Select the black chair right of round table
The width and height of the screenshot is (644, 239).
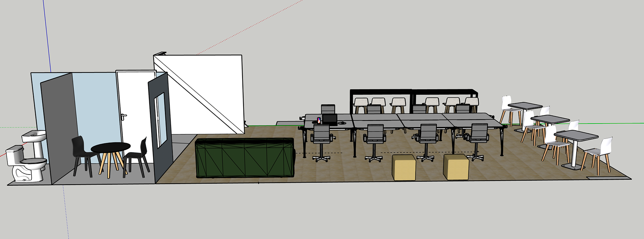137,157
